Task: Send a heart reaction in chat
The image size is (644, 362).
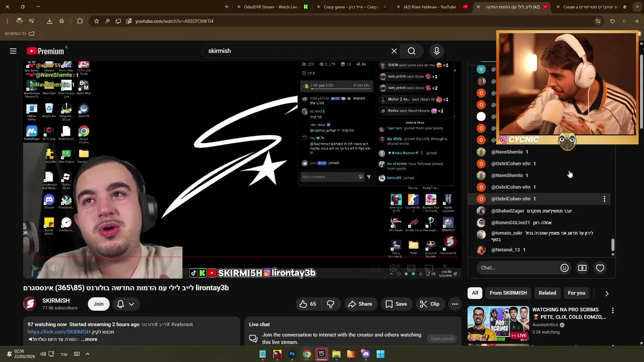Action: (x=600, y=268)
